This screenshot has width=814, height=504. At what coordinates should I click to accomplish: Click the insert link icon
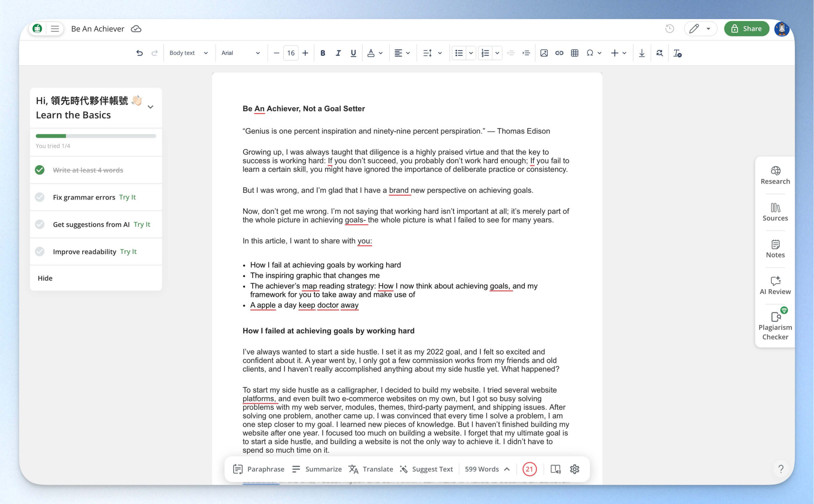(x=559, y=53)
